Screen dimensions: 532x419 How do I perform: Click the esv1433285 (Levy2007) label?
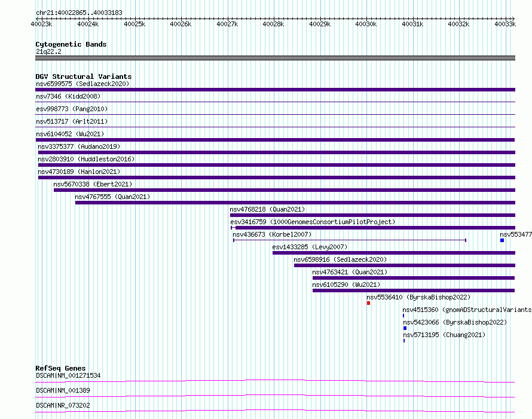(x=310, y=247)
